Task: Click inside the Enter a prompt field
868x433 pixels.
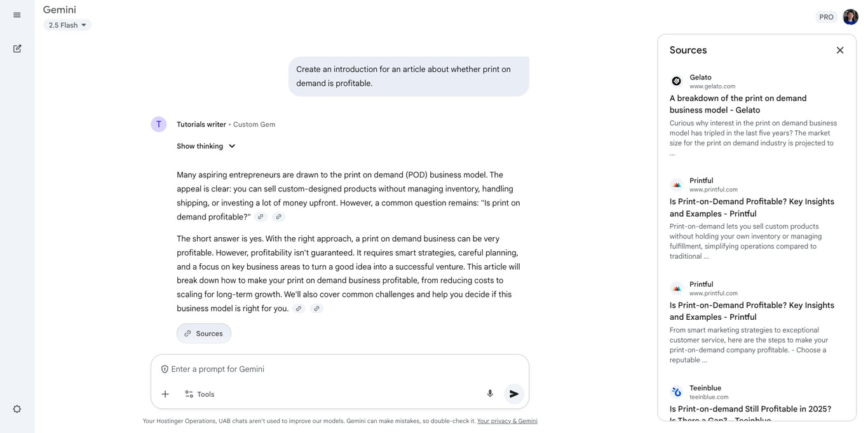Action: 340,369
